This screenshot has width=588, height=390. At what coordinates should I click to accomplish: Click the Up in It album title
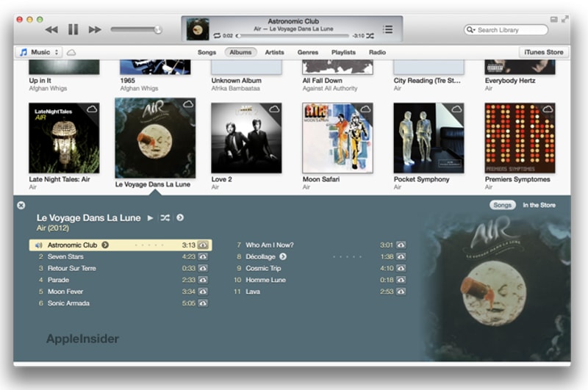pos(40,81)
